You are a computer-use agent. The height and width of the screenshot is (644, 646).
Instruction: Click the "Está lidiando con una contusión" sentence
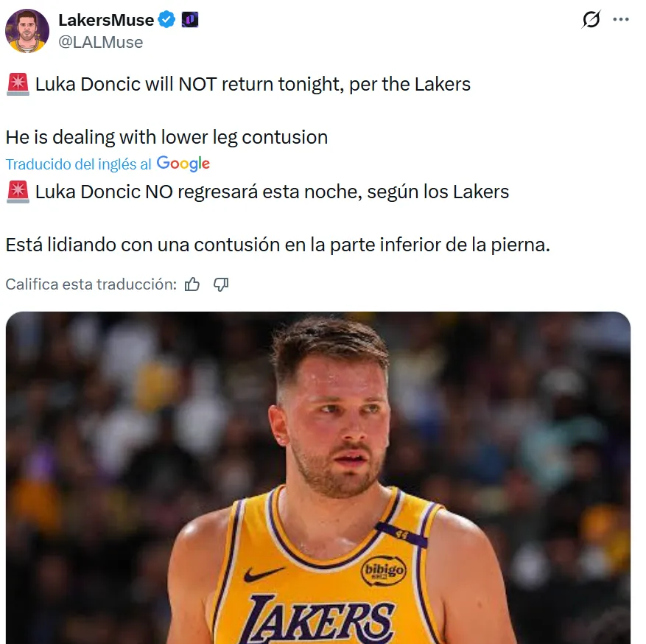(277, 245)
